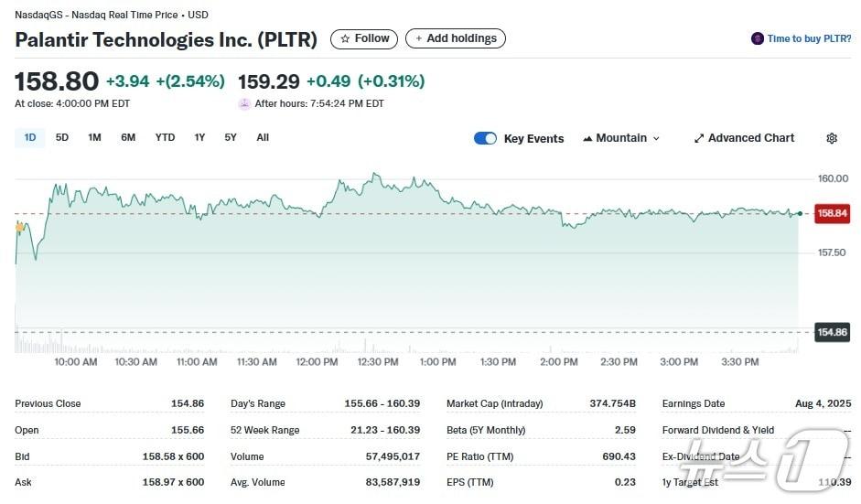Select the All time range

[x=263, y=137]
